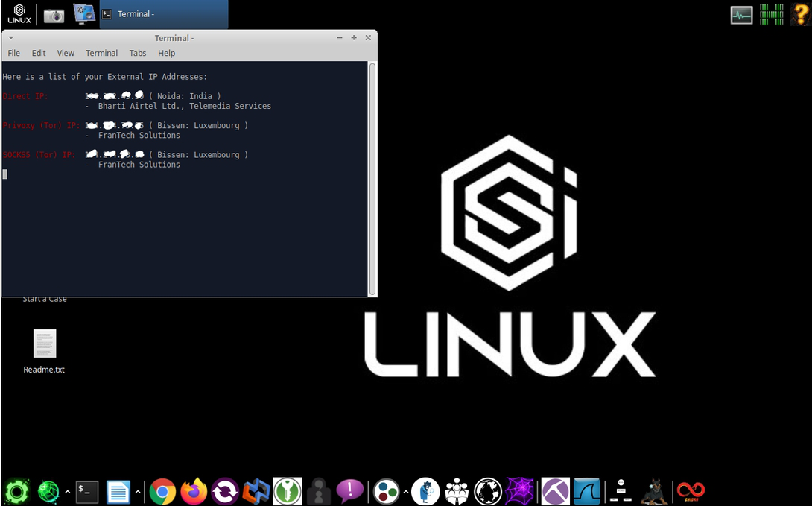Open the doberman dog dock icon
Viewport: 812px width, 506px height.
653,492
